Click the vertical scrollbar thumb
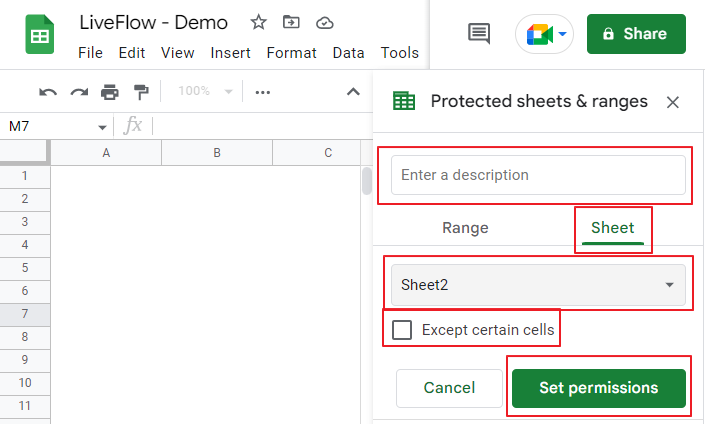The height and width of the screenshot is (424, 705). [x=367, y=181]
